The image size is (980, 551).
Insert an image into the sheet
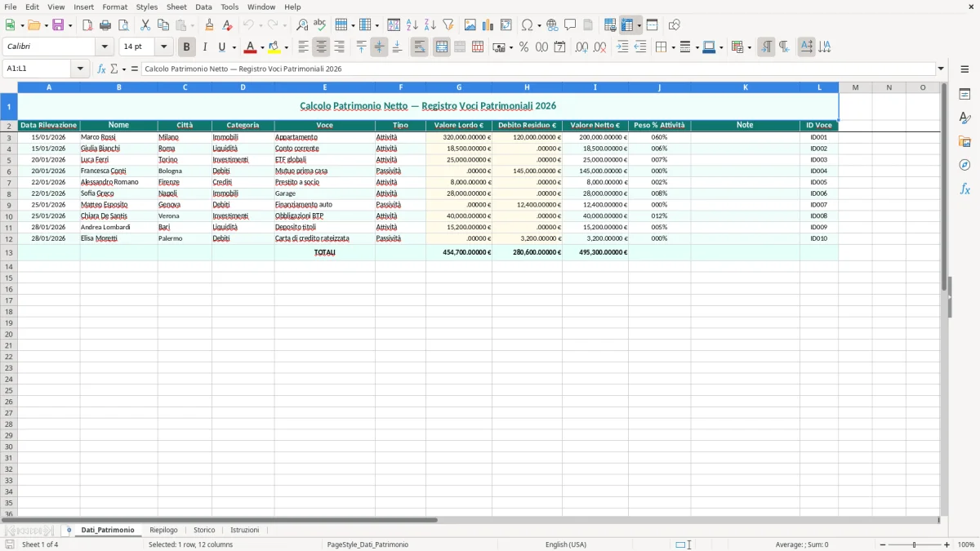click(470, 25)
